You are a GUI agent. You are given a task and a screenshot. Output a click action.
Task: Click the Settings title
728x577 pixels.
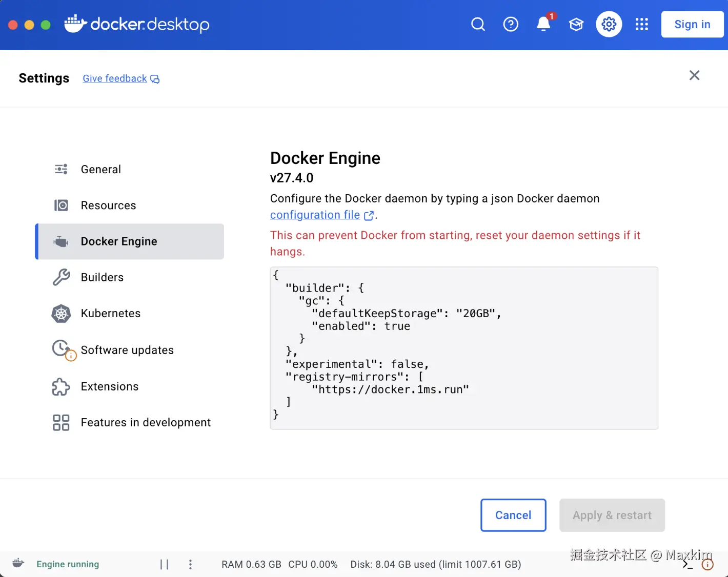point(44,78)
